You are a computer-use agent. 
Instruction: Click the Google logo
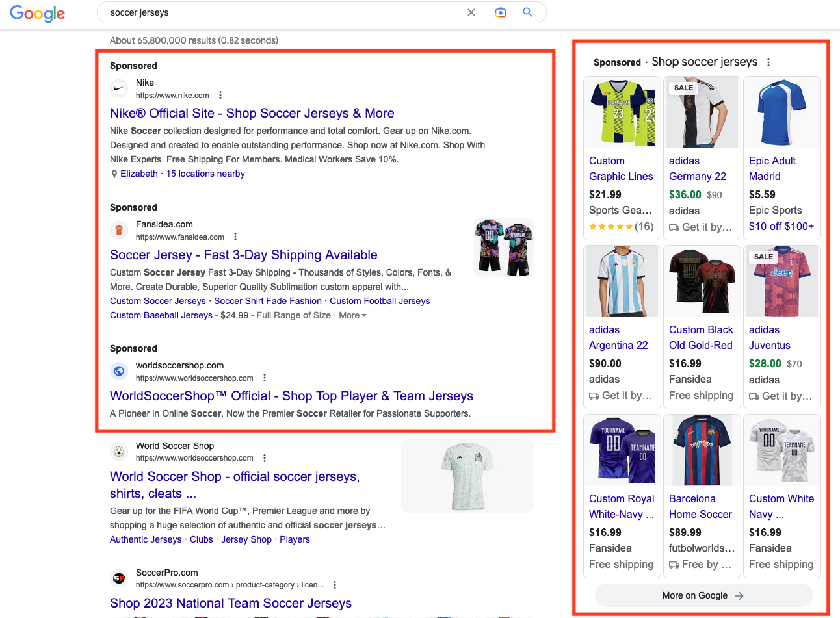tap(37, 14)
